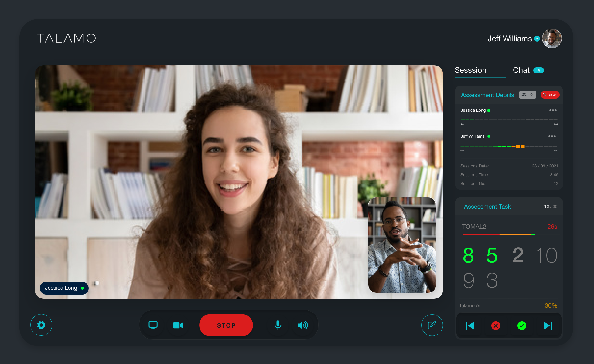Mark the answer correct with green check
The width and height of the screenshot is (594, 364).
tap(522, 326)
